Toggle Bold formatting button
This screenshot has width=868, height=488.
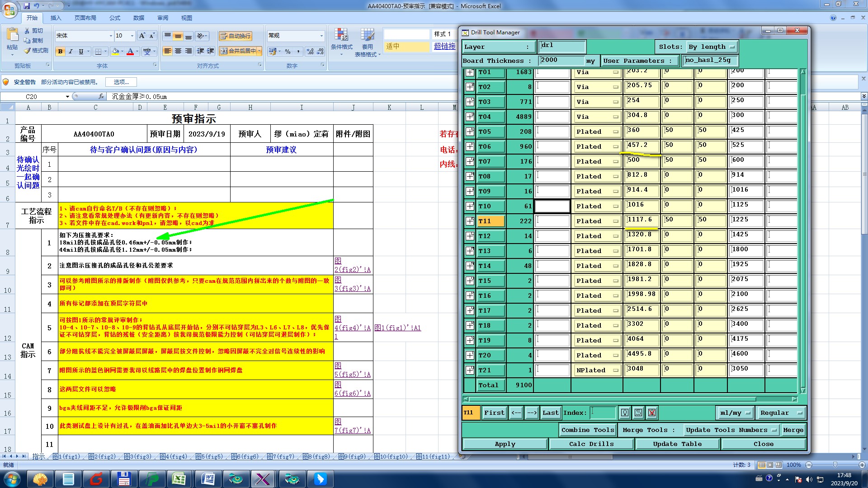click(x=60, y=52)
